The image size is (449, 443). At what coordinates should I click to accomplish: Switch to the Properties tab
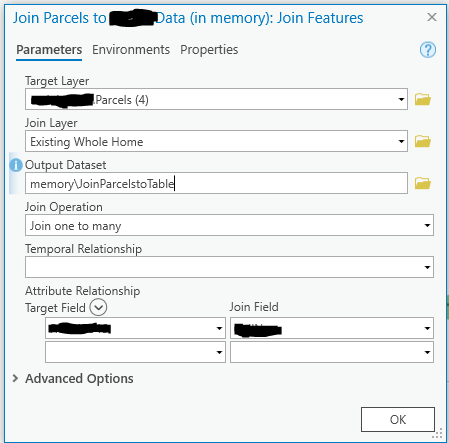coord(209,50)
